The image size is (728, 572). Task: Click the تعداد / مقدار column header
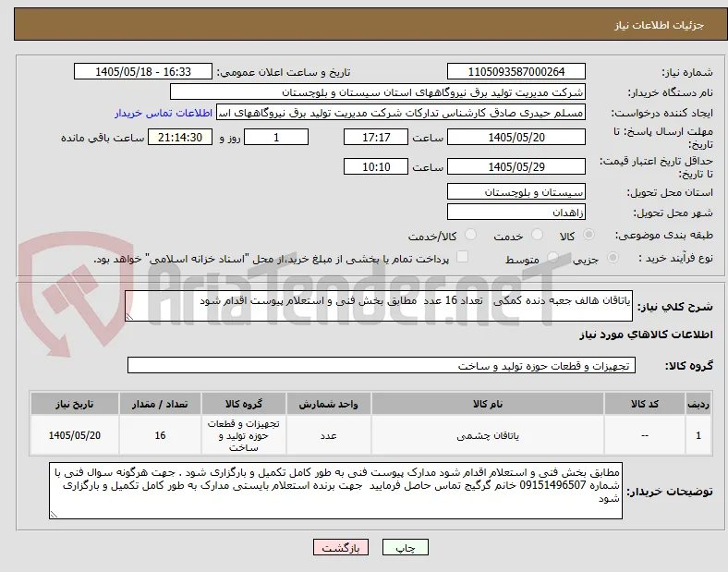(x=160, y=404)
